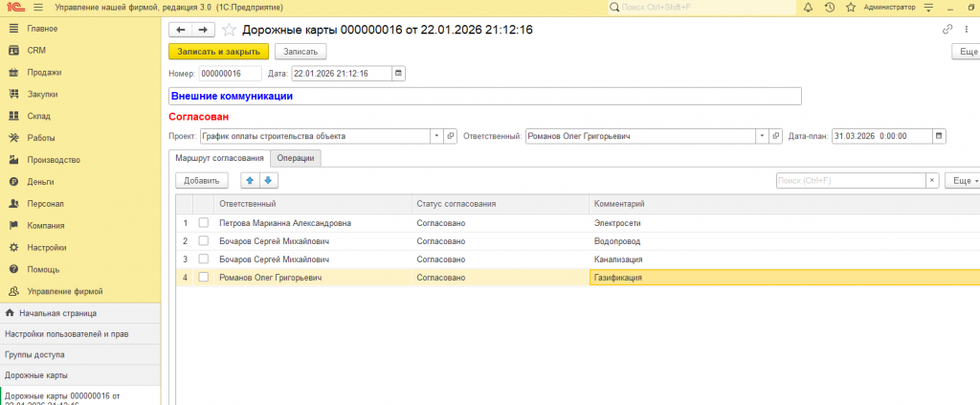This screenshot has width=980, height=405.
Task: Open the Компания section
Action: [x=80, y=226]
